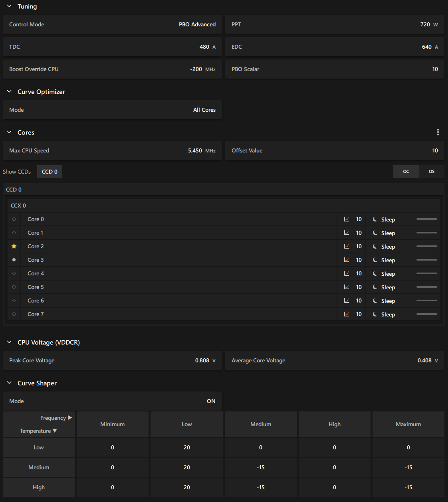The height and width of the screenshot is (502, 448).
Task: Click the Temperature arrow in Curve Shaper header
Action: pyautogui.click(x=55, y=431)
